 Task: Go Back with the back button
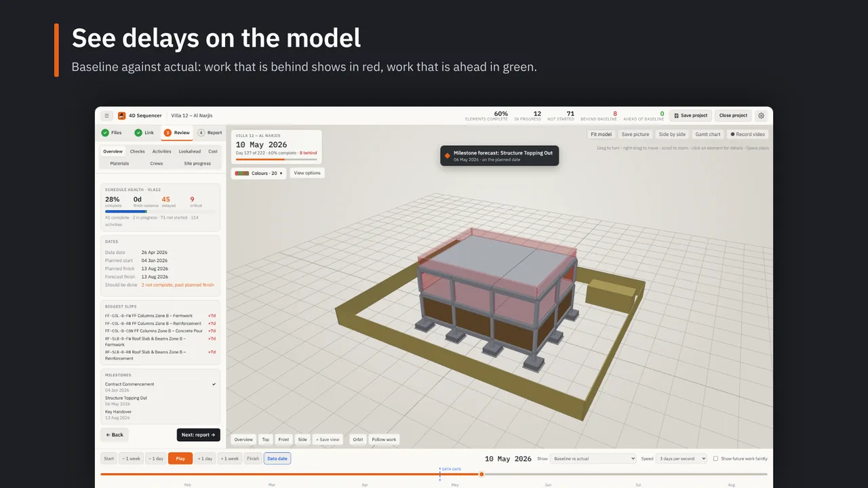click(x=115, y=434)
